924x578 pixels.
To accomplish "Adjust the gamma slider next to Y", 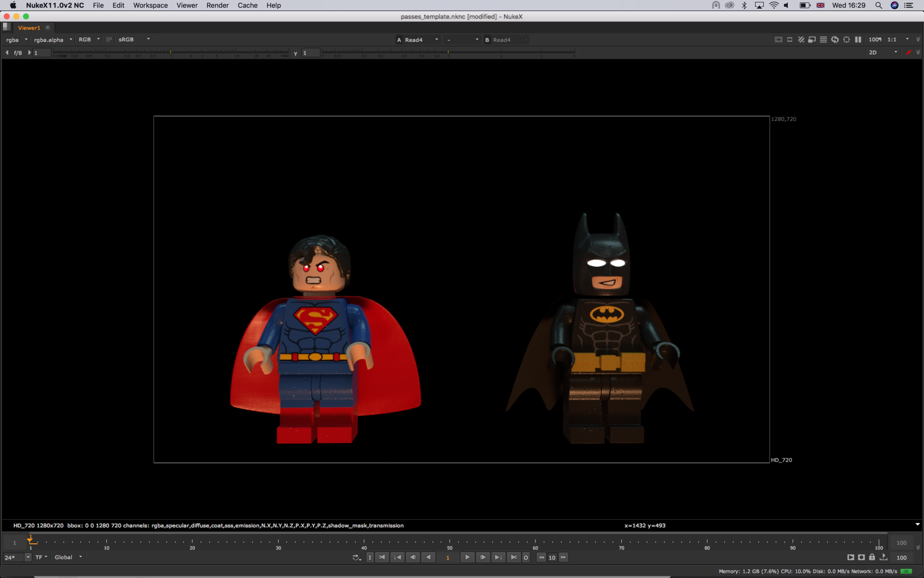I will 448,52.
